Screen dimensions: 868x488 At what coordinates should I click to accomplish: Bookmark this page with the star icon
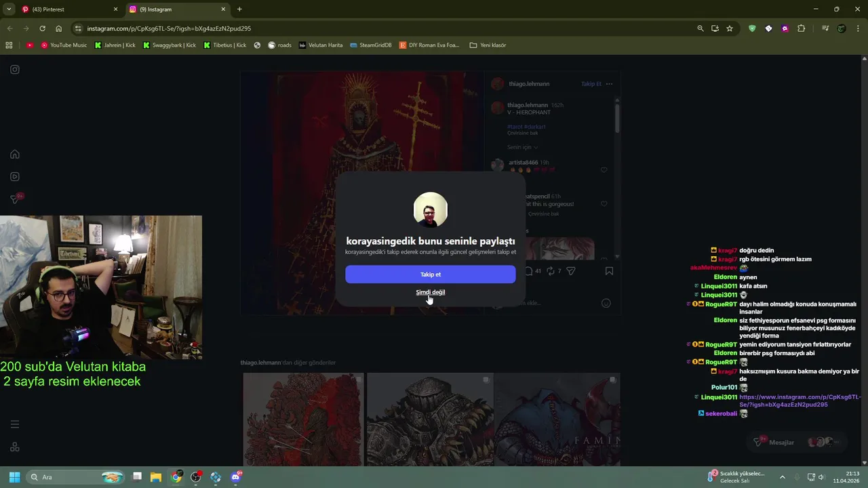coord(730,28)
